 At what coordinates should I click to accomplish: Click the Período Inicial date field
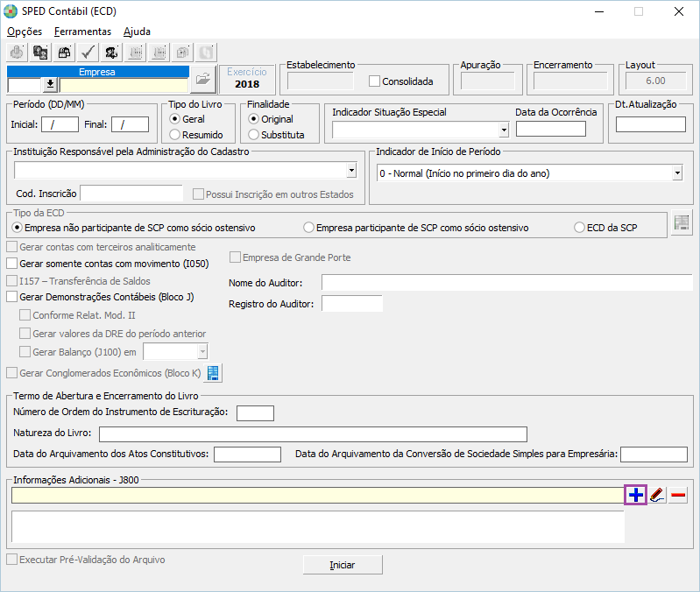[60, 124]
